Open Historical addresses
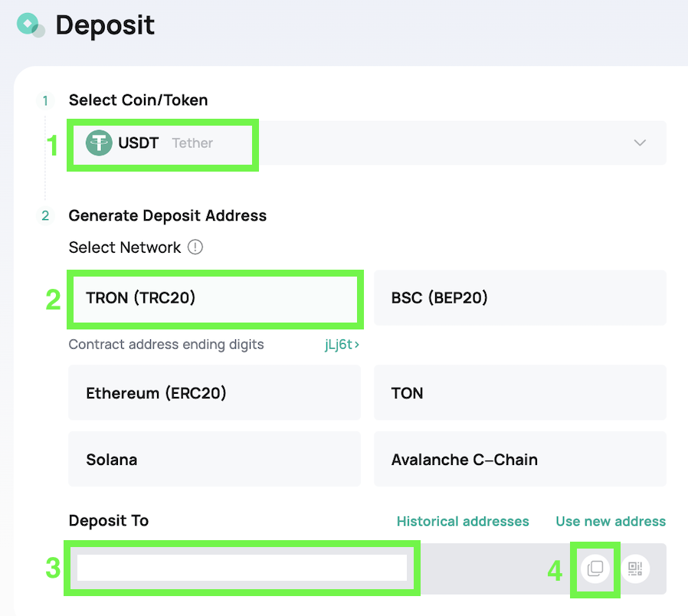 click(x=463, y=521)
